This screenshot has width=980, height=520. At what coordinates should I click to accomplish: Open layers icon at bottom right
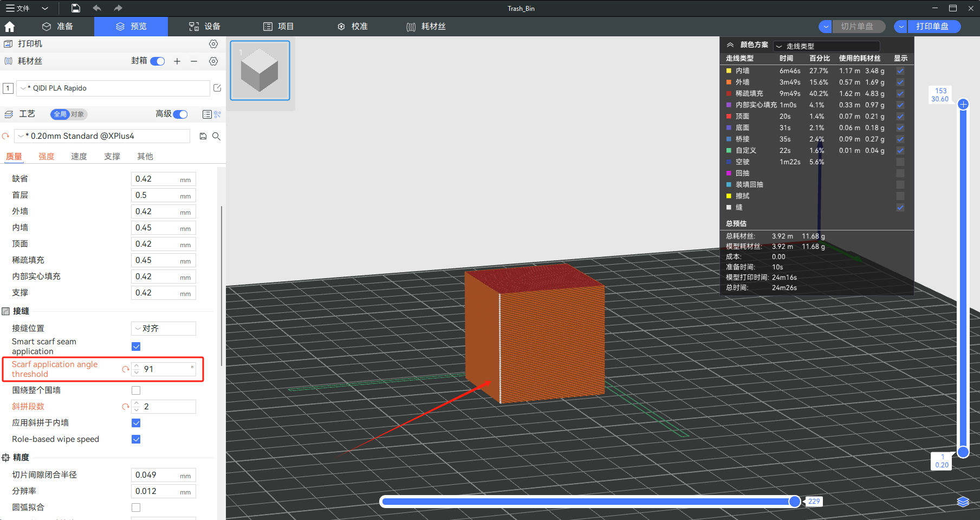click(963, 502)
